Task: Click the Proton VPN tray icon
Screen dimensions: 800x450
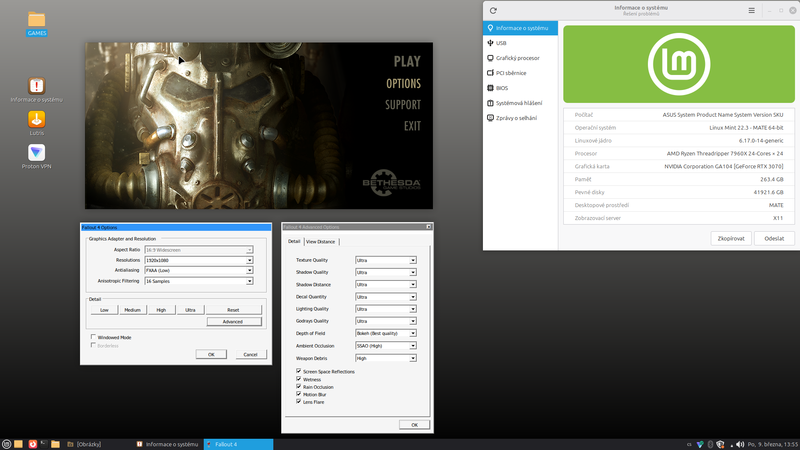Action: click(x=700, y=444)
